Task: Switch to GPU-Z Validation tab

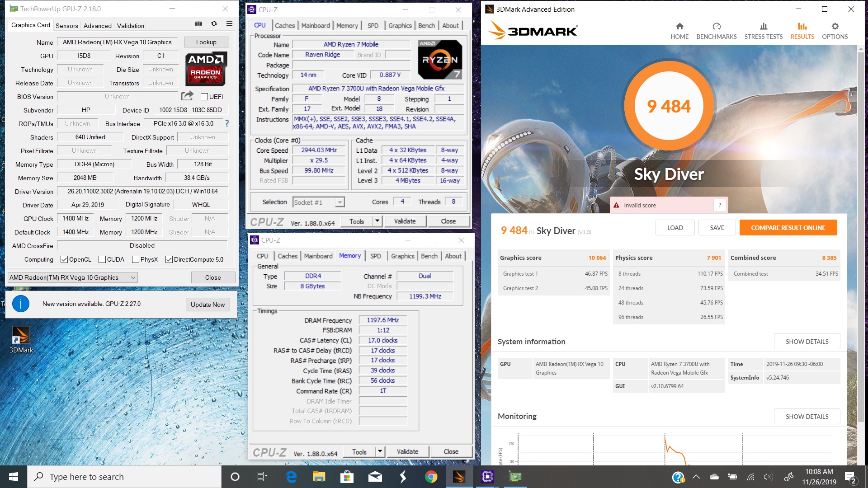Action: pyautogui.click(x=131, y=26)
